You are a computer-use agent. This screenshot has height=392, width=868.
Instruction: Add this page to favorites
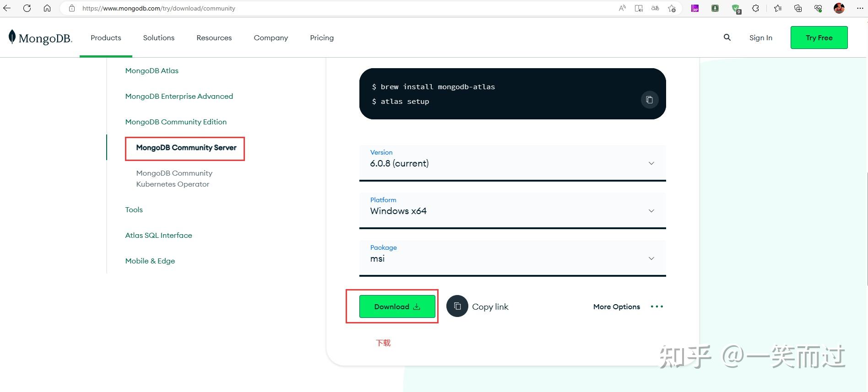click(672, 8)
